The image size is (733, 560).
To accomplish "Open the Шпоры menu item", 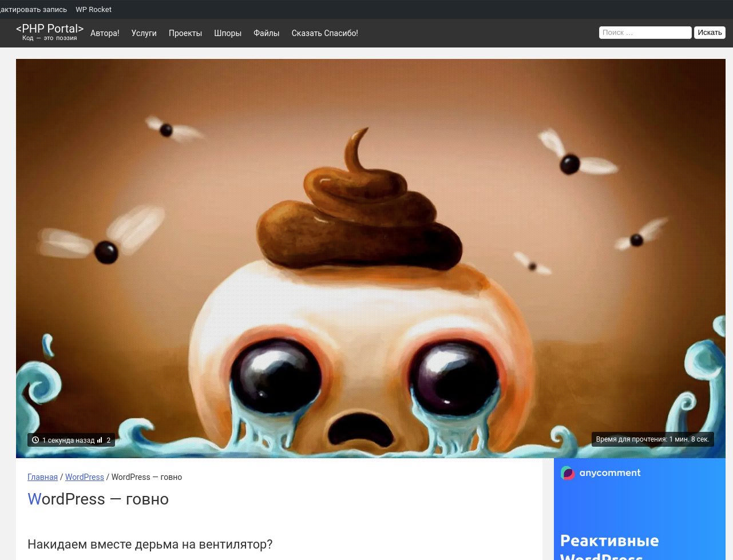I will [228, 33].
